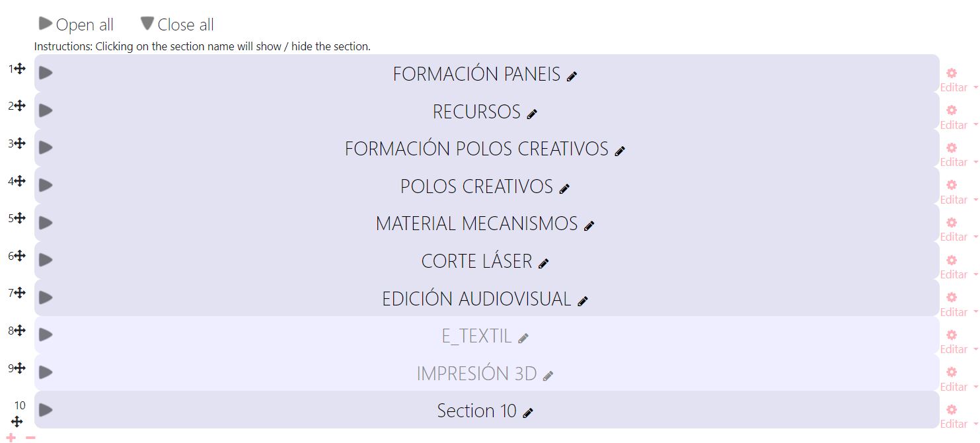Click the move handle for section 3
The height and width of the screenshot is (443, 980).
pyautogui.click(x=20, y=143)
